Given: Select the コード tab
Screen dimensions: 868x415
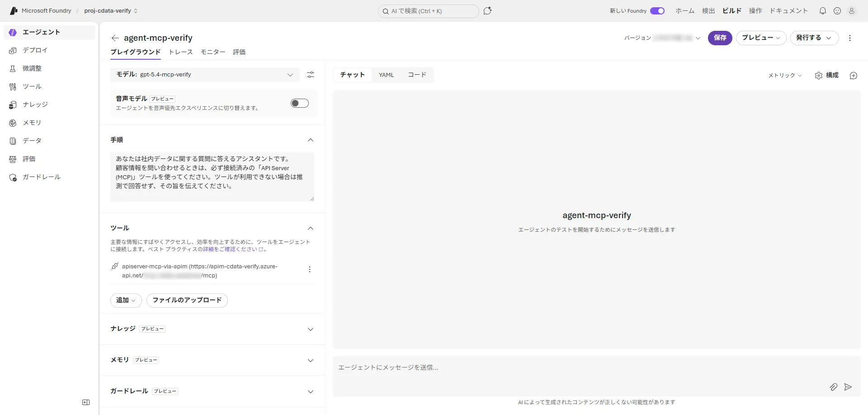Looking at the screenshot, I should point(417,75).
